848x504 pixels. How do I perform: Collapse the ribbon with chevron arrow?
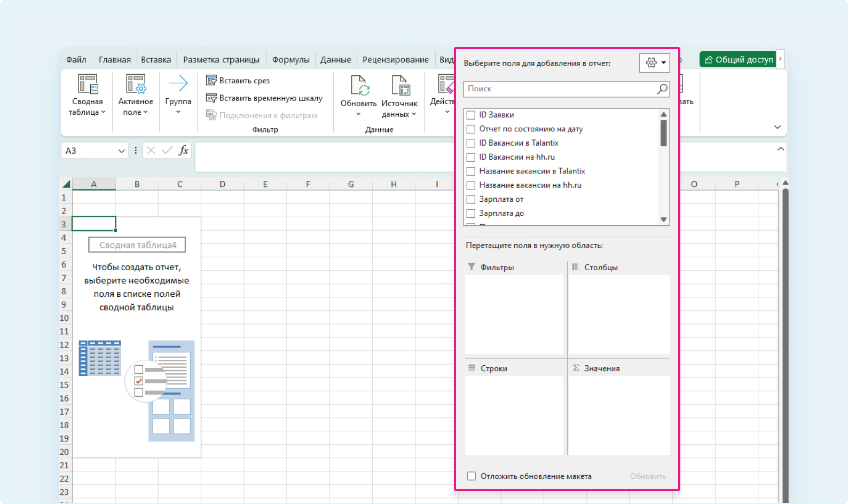777,127
